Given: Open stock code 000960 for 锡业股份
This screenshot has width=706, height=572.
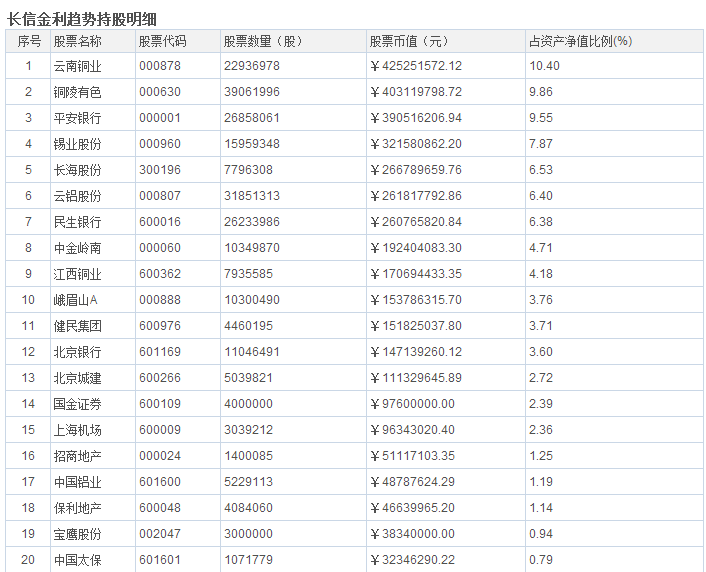Looking at the screenshot, I should pos(159,144).
